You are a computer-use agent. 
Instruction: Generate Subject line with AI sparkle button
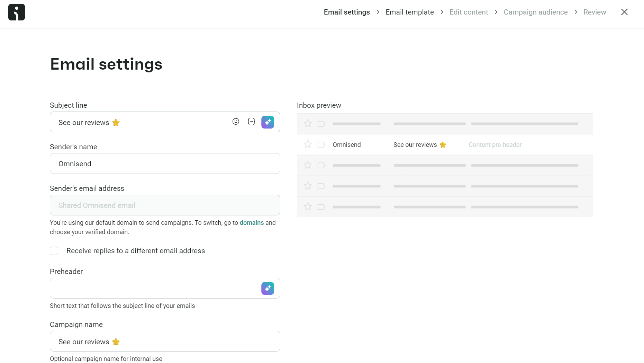(268, 122)
